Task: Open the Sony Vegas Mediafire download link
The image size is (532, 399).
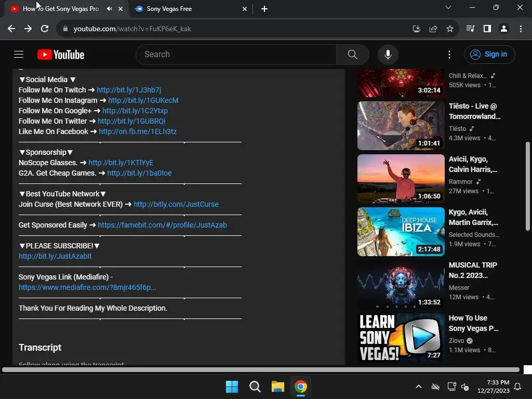Action: [x=87, y=287]
